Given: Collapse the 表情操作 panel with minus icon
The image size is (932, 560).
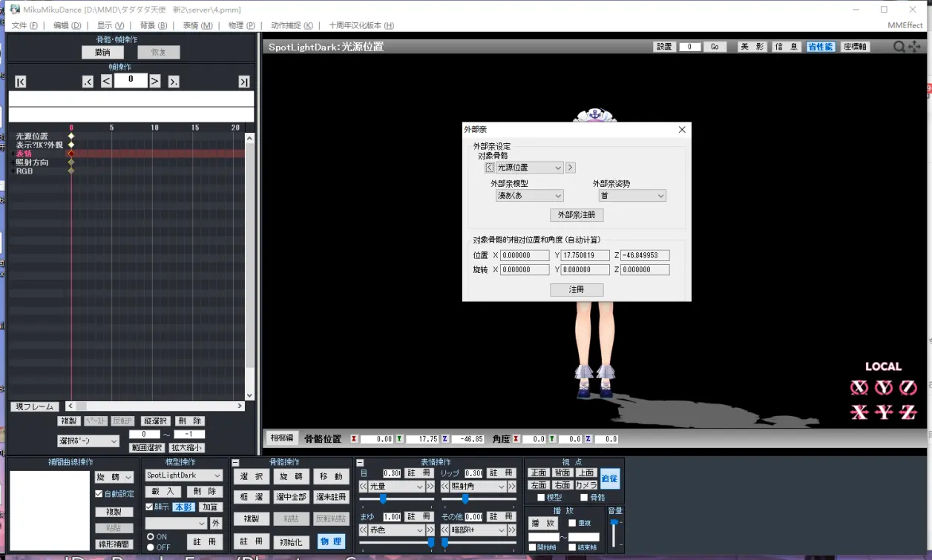Looking at the screenshot, I should [360, 463].
